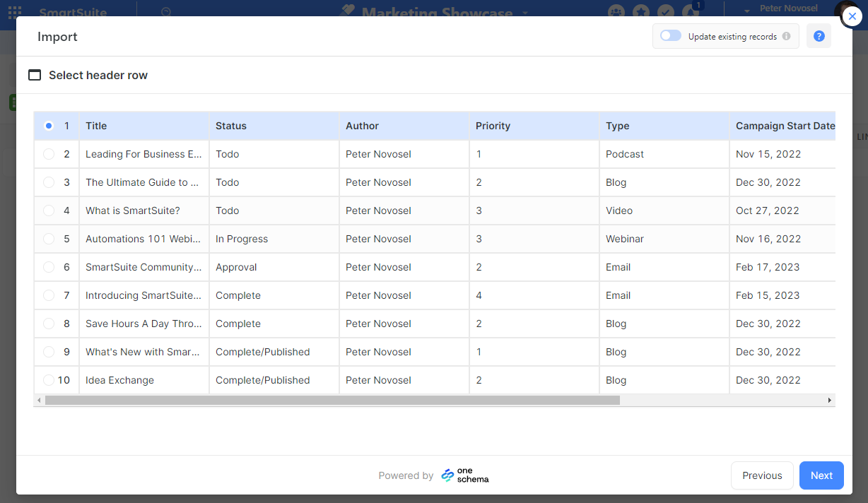Click the search icon in the top bar
Screen dimensions: 868x503
click(166, 13)
